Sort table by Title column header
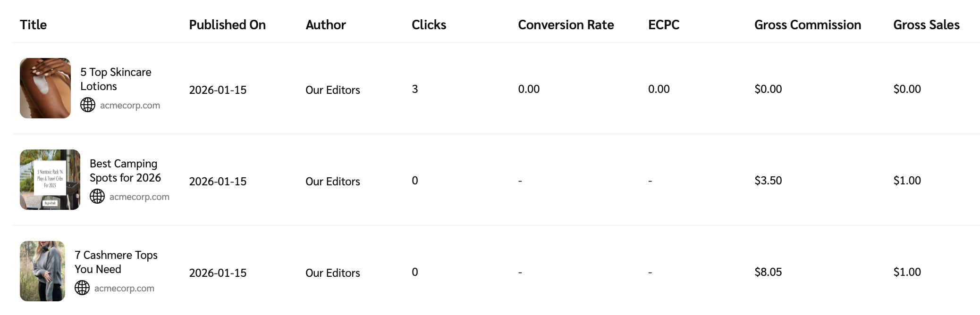 [x=33, y=25]
